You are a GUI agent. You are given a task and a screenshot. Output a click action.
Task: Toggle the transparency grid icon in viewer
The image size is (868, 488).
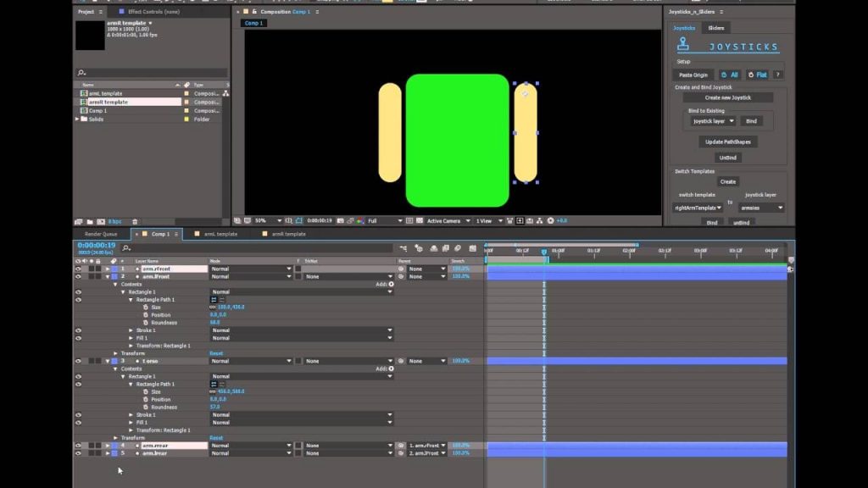420,221
